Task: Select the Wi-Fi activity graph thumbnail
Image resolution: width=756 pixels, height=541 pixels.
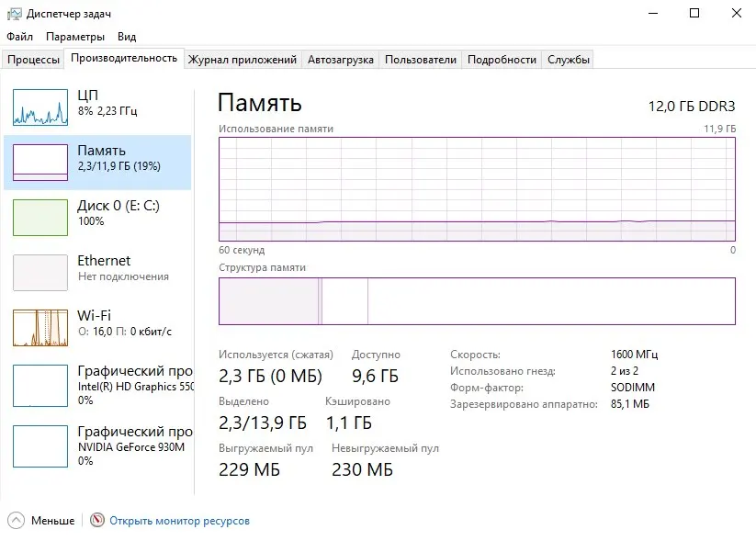Action: (40, 328)
